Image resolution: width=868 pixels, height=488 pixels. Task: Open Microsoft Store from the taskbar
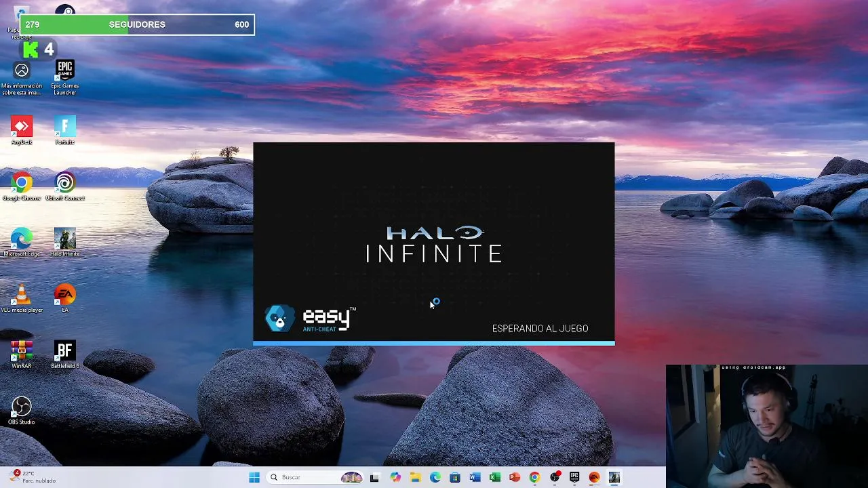[x=455, y=477]
